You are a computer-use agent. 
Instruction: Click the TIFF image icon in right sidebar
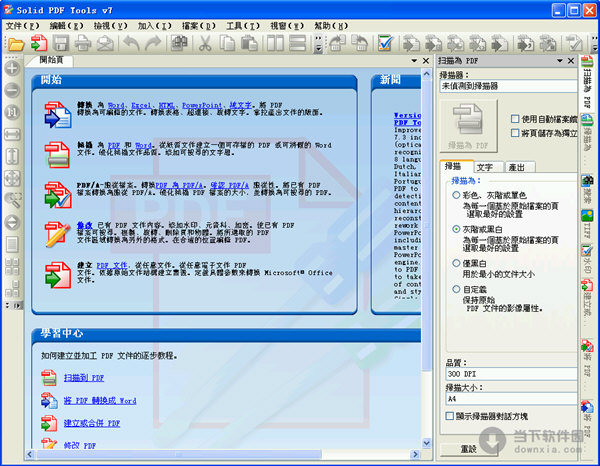[x=587, y=216]
